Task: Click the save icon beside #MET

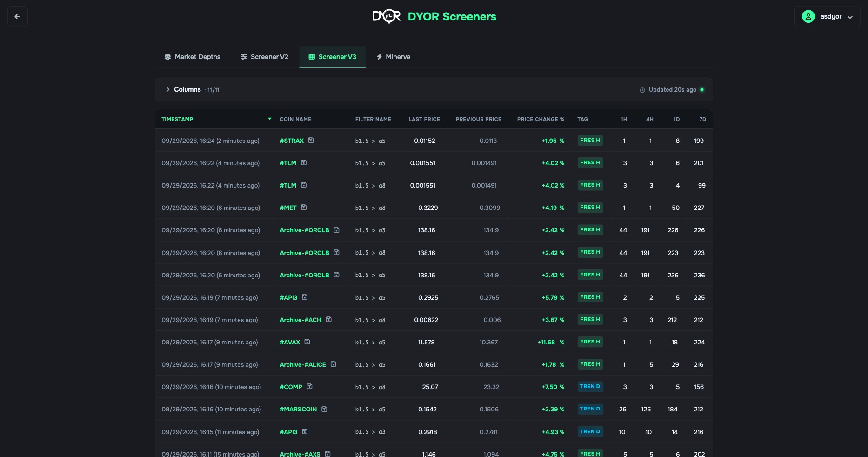Action: click(304, 207)
